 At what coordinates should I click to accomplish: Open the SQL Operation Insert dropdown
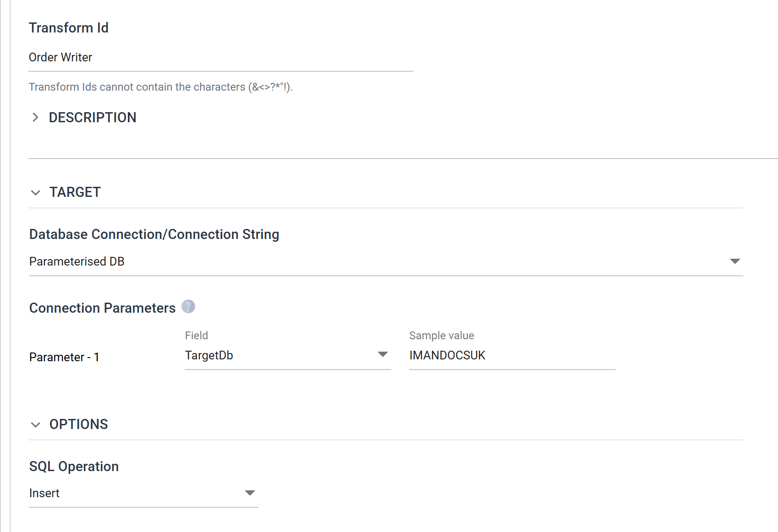(x=143, y=493)
